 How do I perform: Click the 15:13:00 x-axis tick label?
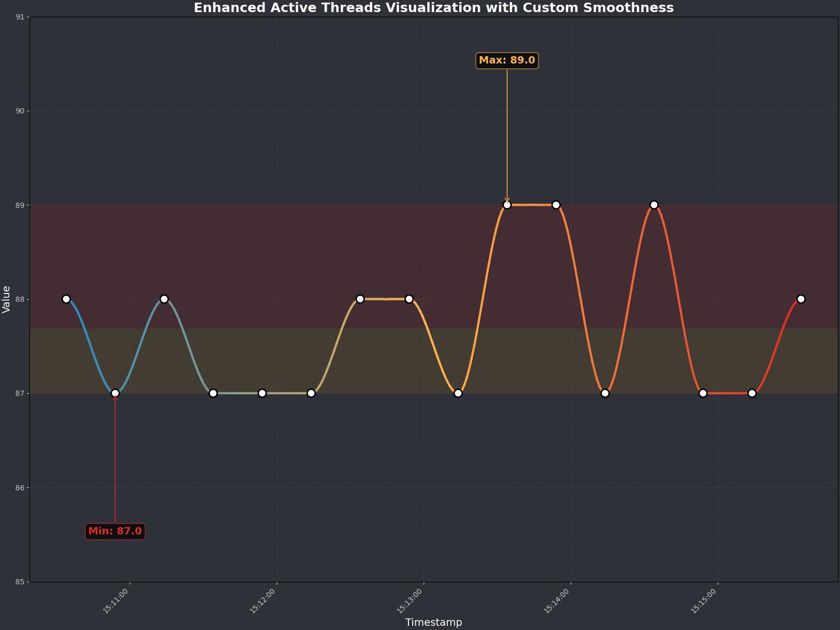410,601
